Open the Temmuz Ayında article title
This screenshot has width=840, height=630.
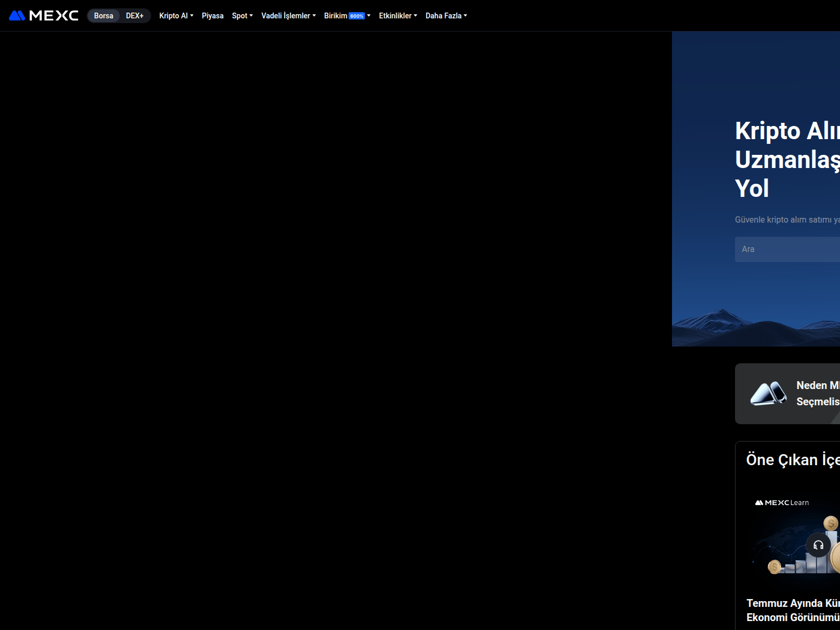[x=793, y=610]
